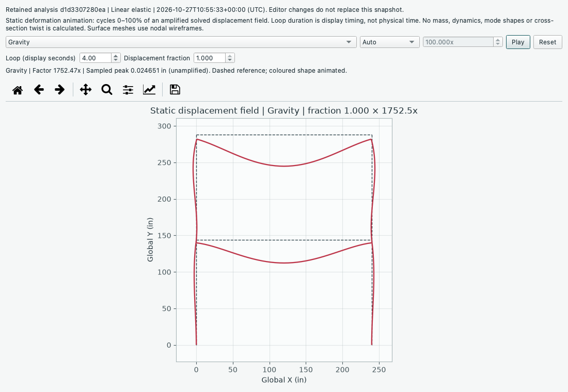Screen dimensions: 568x392
Task: Click the scale factor spinner arrows
Action: pyautogui.click(x=498, y=42)
